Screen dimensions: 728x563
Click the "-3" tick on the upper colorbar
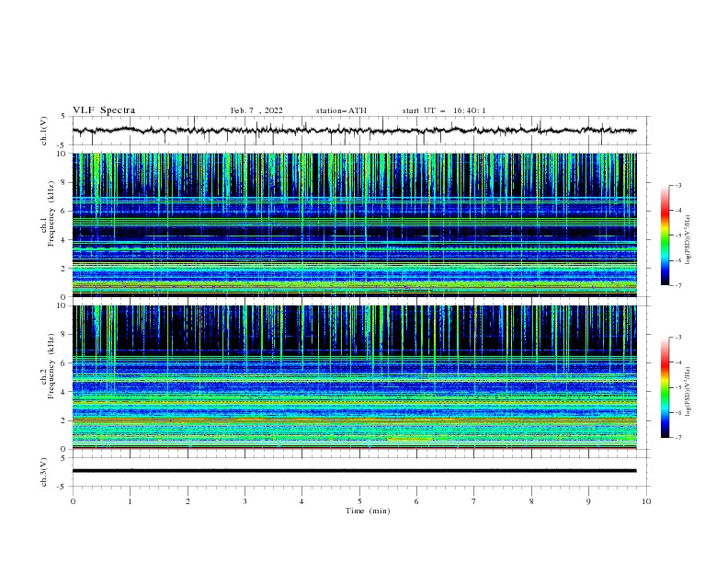(x=678, y=185)
